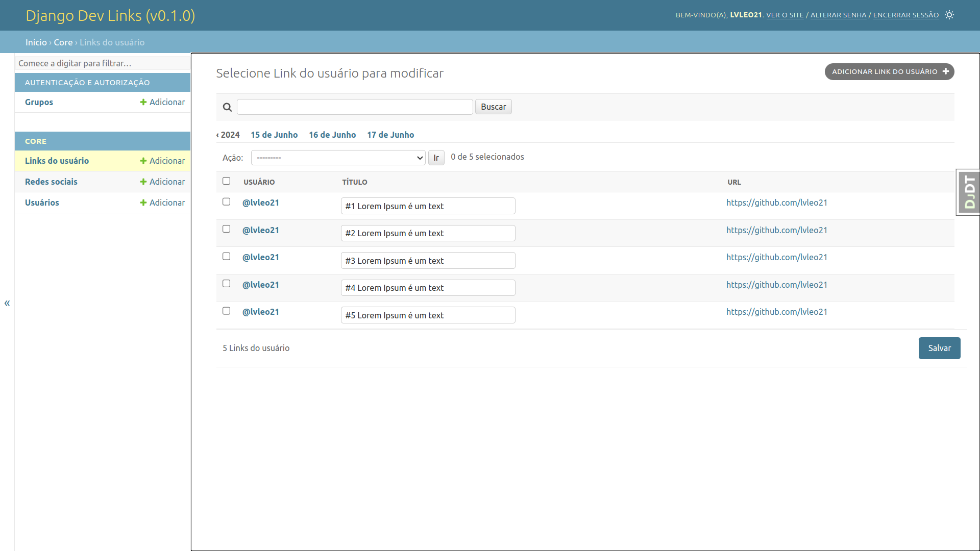The width and height of the screenshot is (980, 551).
Task: Open the 15 de Junho filter tab
Action: click(274, 135)
